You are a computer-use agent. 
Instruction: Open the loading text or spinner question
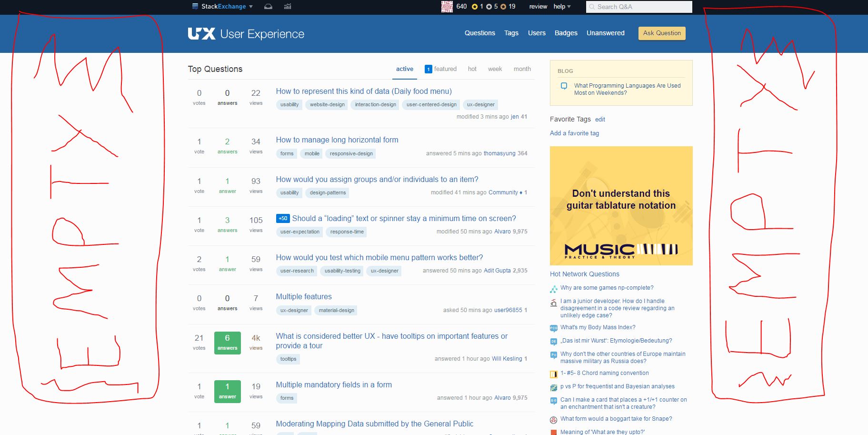coord(404,219)
